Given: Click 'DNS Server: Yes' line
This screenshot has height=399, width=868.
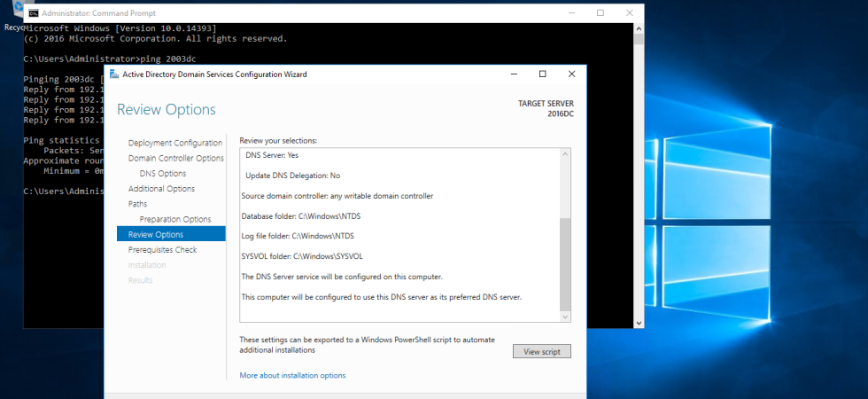Looking at the screenshot, I should (272, 155).
